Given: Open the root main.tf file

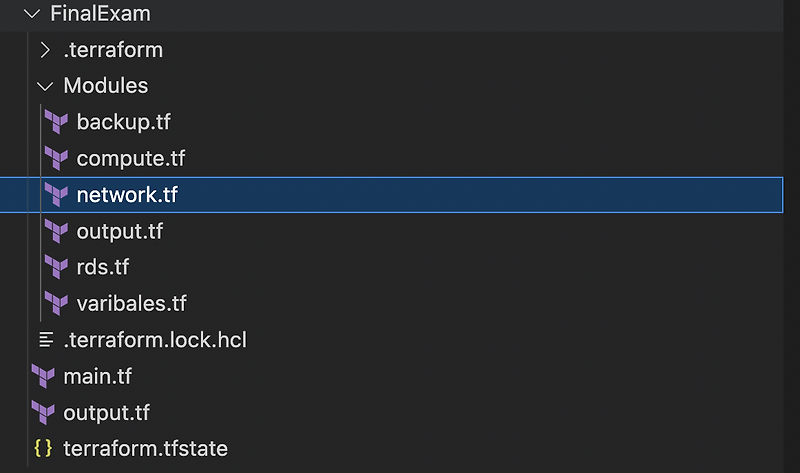Looking at the screenshot, I should tap(97, 377).
